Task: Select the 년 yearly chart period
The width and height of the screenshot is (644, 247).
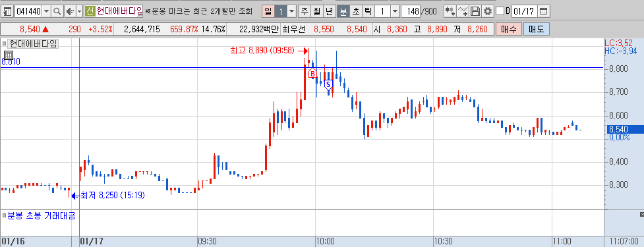Action: [x=330, y=11]
